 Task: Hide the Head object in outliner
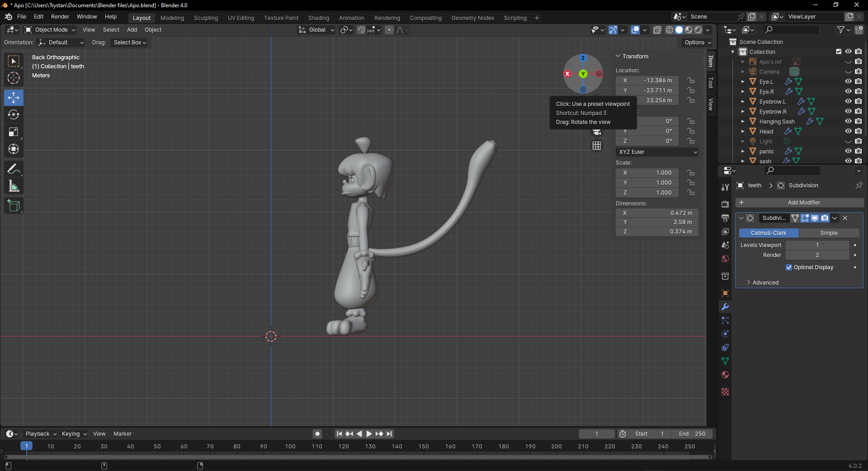tap(848, 131)
